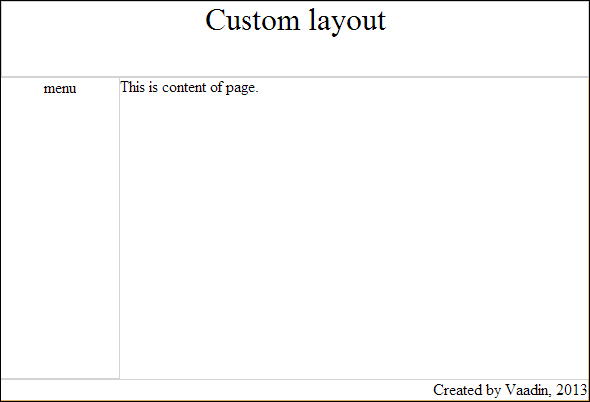Click the vertical divider between menu and content
Viewport: 590px width, 402px height.
coord(119,228)
